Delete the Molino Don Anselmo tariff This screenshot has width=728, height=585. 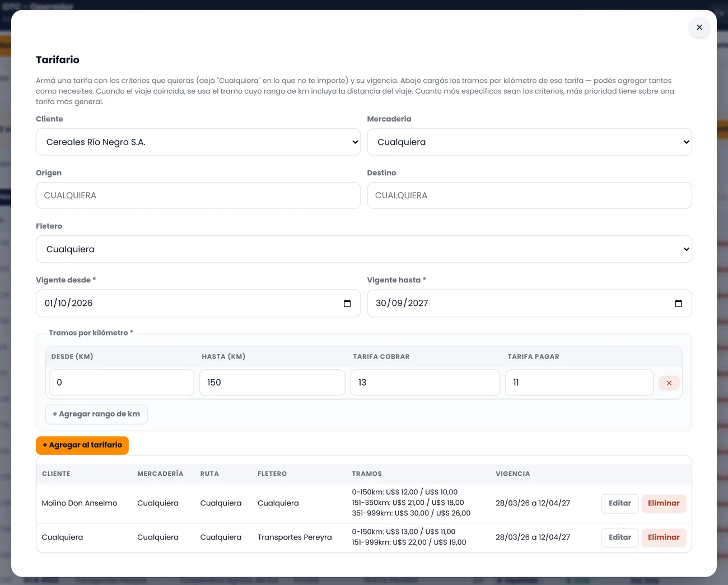(x=664, y=503)
